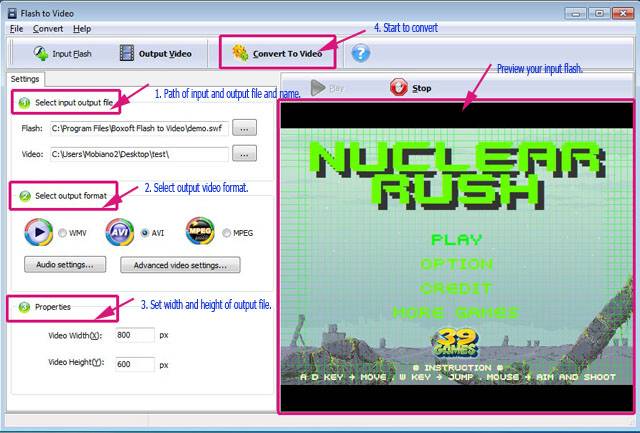Click the Select output format heading
The image size is (640, 433).
tap(71, 196)
